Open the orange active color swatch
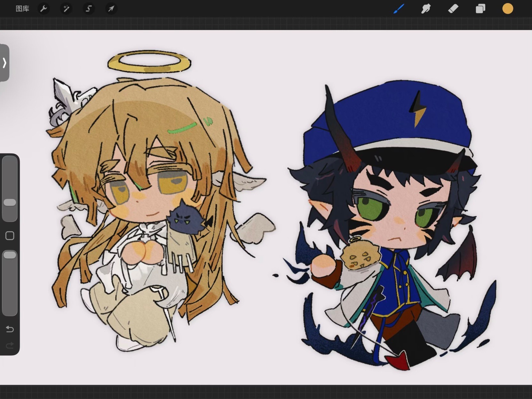532x399 pixels. (x=507, y=9)
